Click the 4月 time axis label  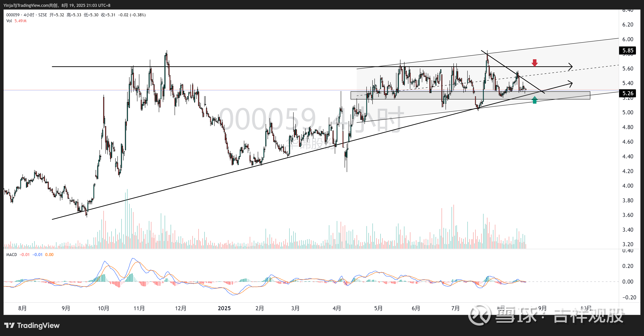coord(337,308)
